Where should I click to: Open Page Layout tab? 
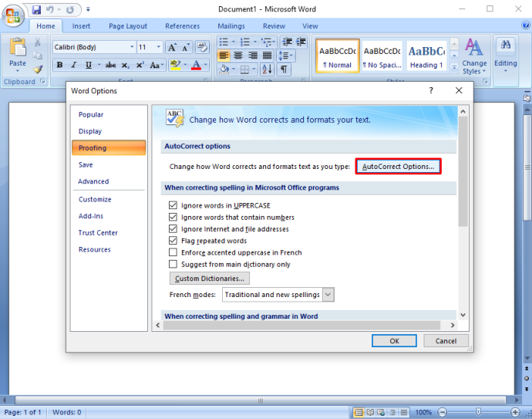128,26
